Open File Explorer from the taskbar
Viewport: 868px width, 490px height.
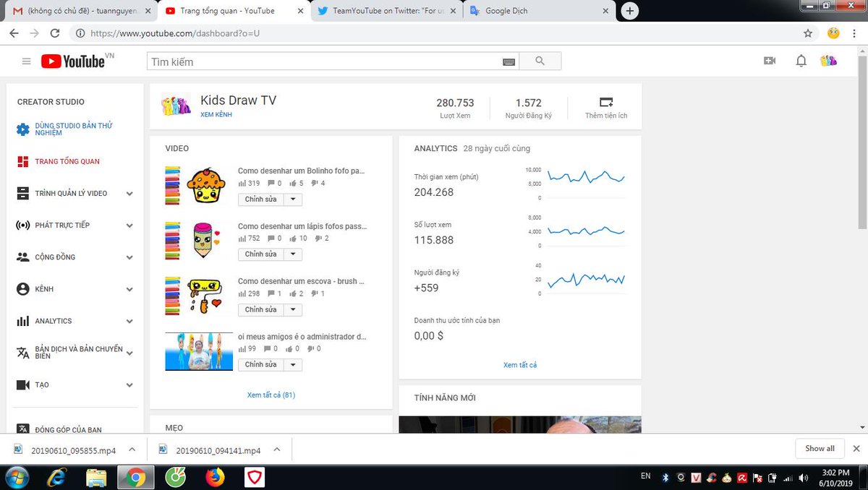[96, 477]
